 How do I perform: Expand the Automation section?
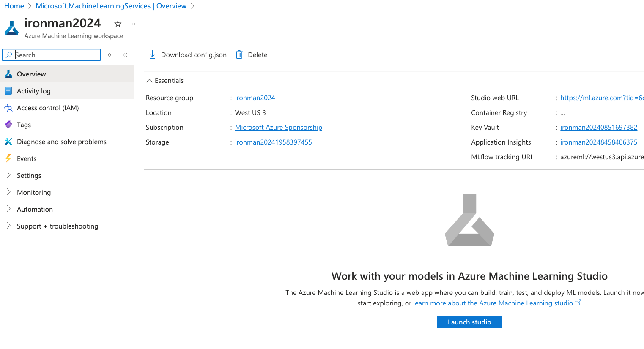[8, 209]
